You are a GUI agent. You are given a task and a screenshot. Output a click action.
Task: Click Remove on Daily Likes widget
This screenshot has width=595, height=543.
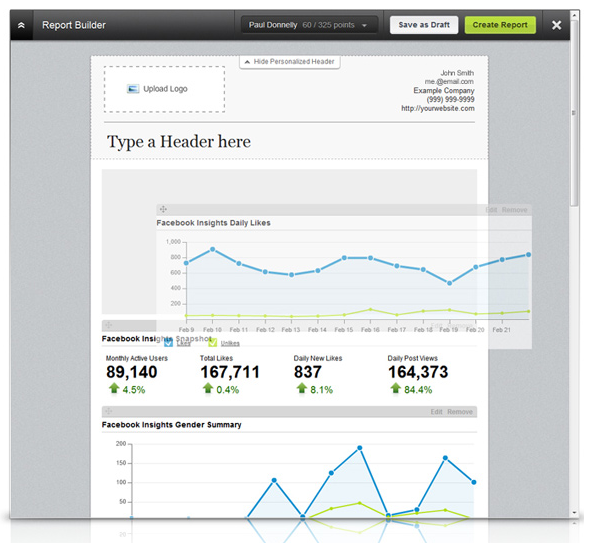tap(514, 210)
